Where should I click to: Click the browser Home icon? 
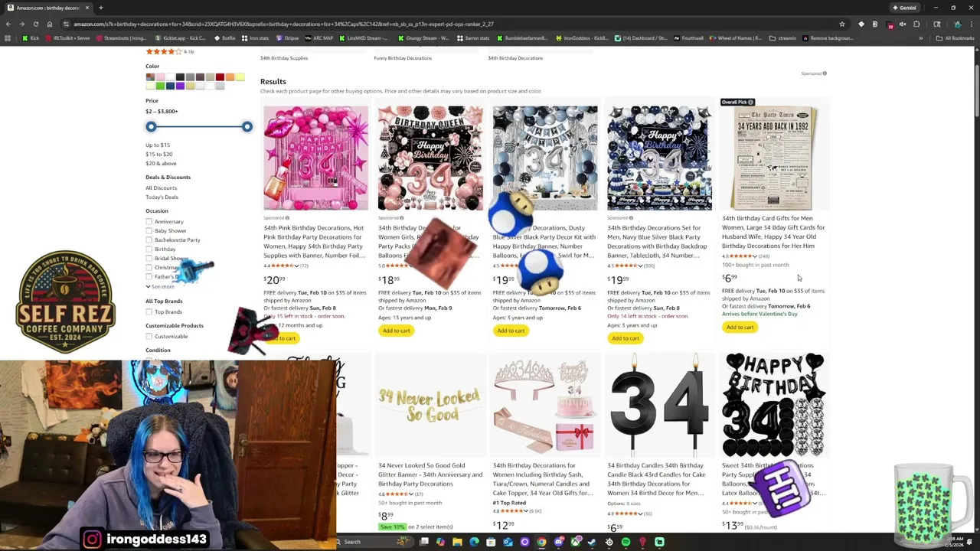pos(49,24)
